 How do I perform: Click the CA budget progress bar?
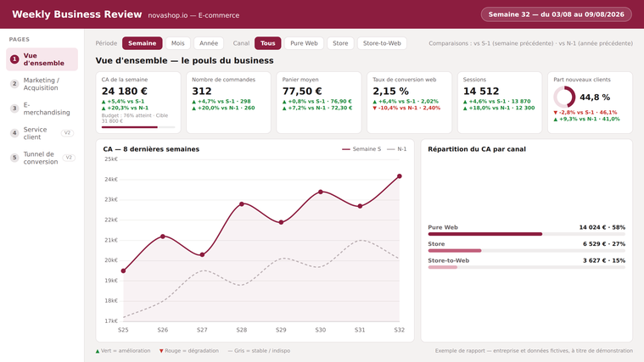(x=138, y=127)
